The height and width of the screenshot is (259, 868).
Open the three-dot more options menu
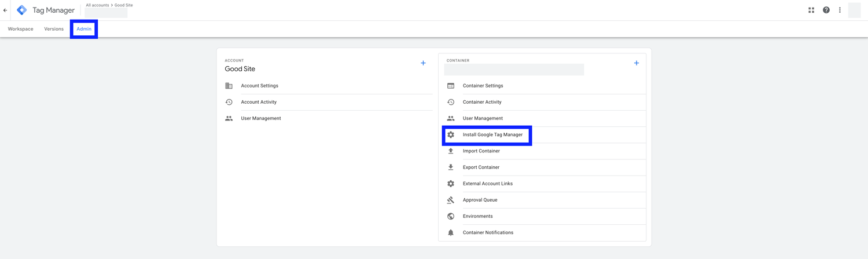pos(840,10)
